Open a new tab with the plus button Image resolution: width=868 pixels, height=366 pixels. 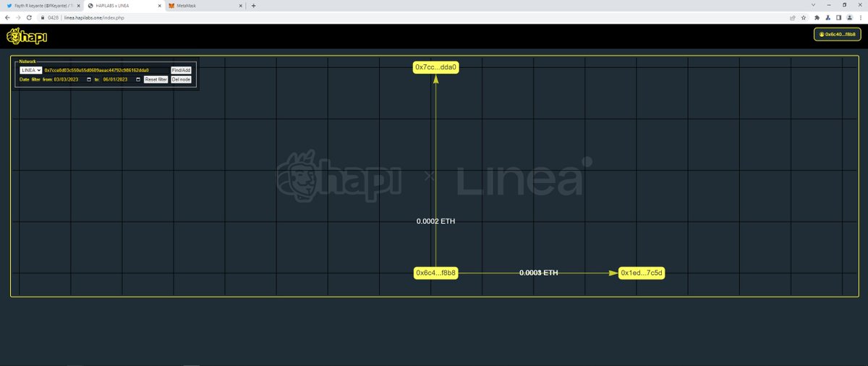pos(253,5)
